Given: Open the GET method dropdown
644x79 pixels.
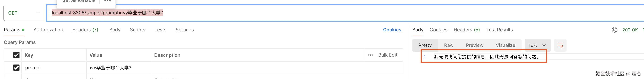Looking at the screenshot, I should [24, 13].
